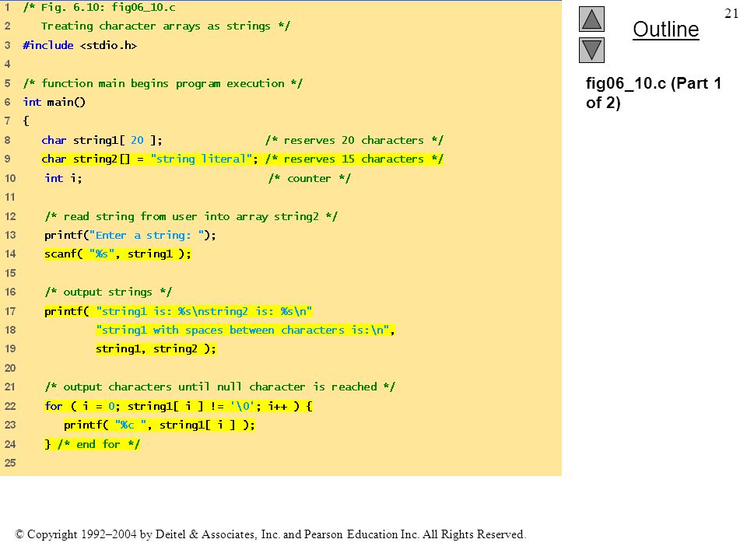Screen dimensions: 747x560
Task: Open the Outline link
Action: tap(665, 30)
